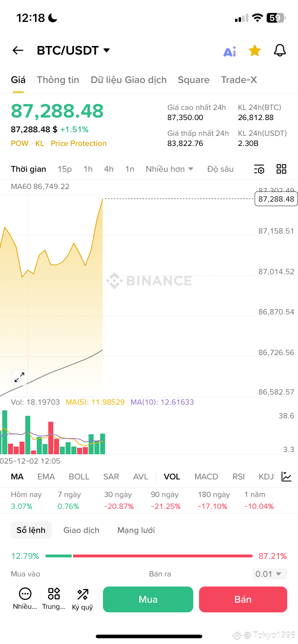Toggle the favorite star icon
The width and height of the screenshot is (298, 644).
[255, 51]
